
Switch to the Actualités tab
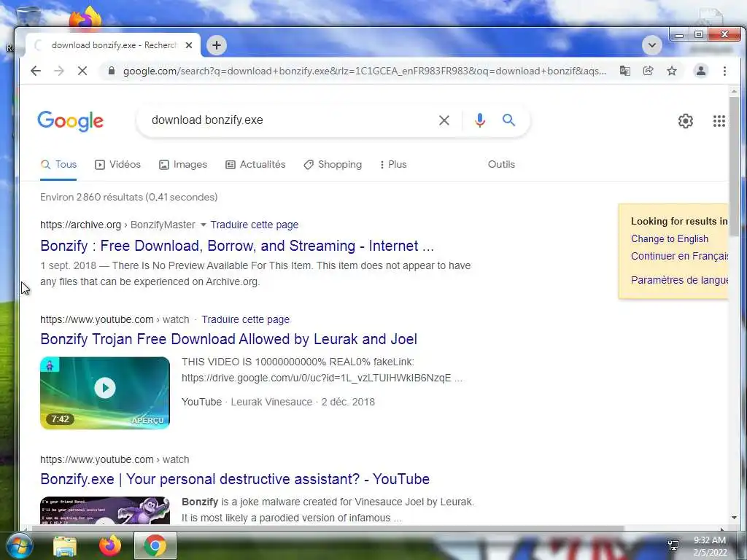click(255, 165)
